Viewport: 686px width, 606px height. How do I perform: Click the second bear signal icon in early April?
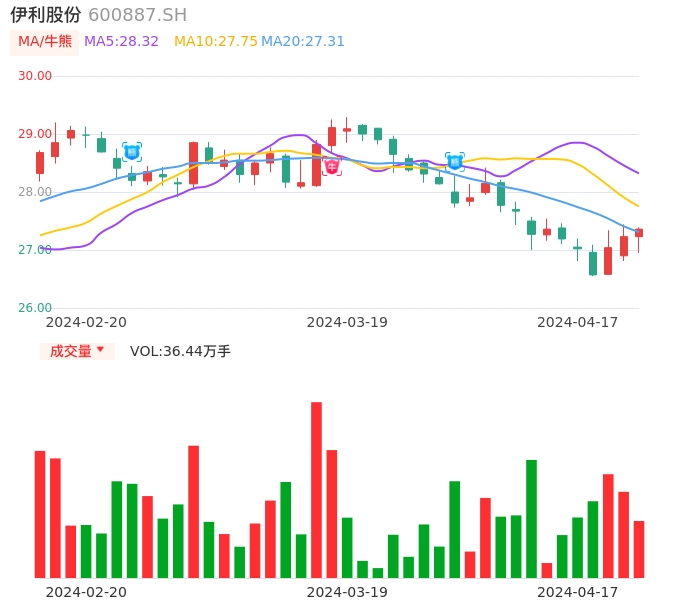point(455,162)
